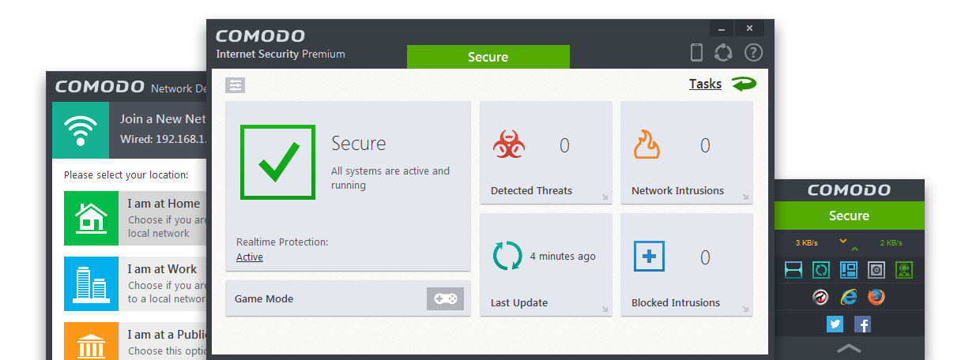This screenshot has height=360, width=980.
Task: Click the gray virtual kiosk safe icon in the widget
Action: click(876, 270)
